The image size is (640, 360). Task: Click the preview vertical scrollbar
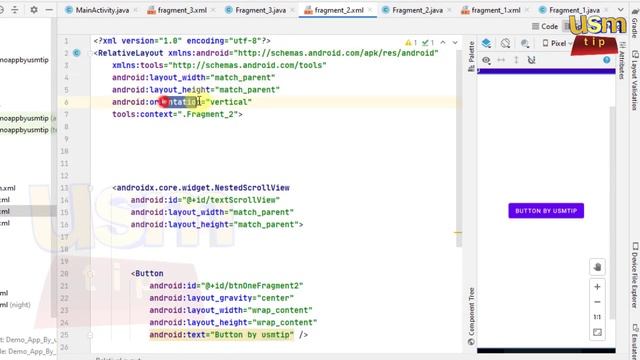pyautogui.click(x=613, y=212)
